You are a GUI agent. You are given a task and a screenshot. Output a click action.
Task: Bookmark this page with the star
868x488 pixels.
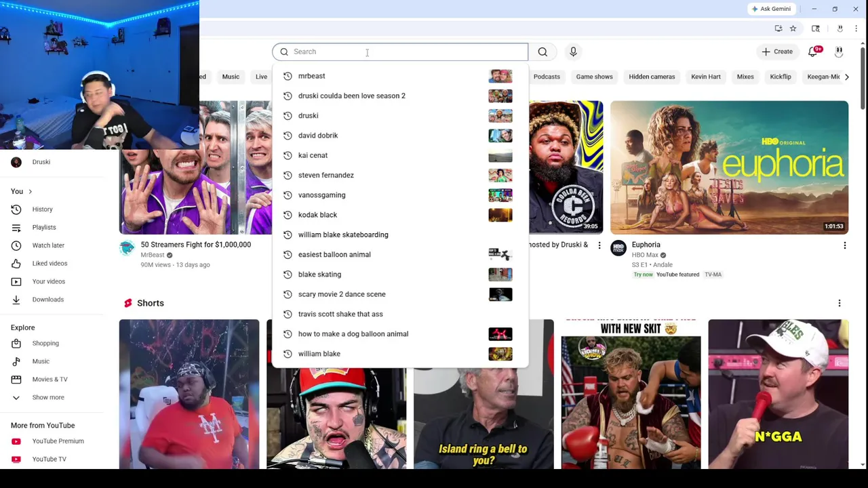tap(793, 28)
